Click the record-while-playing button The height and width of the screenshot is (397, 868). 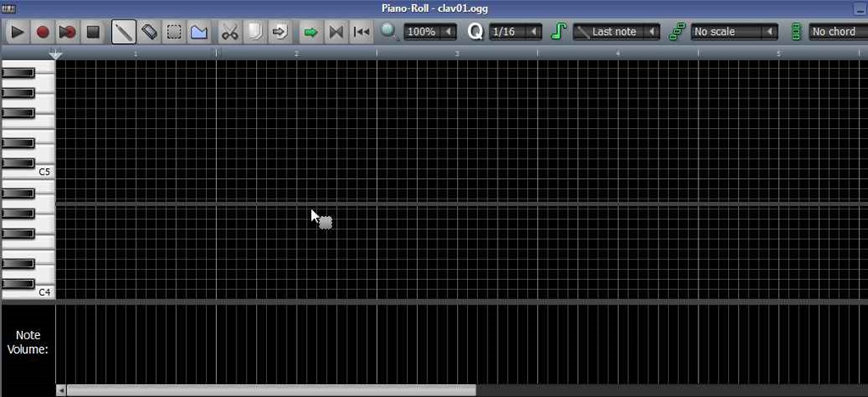[68, 32]
